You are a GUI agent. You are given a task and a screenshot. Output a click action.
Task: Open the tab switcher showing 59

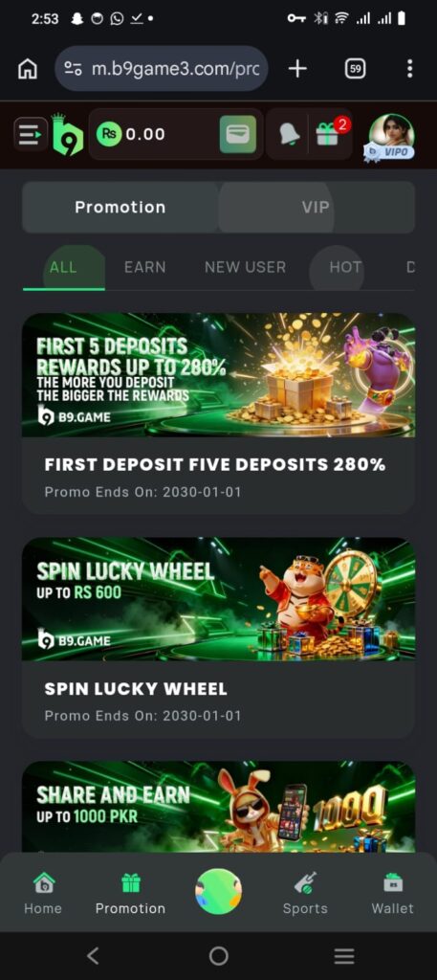(x=355, y=69)
